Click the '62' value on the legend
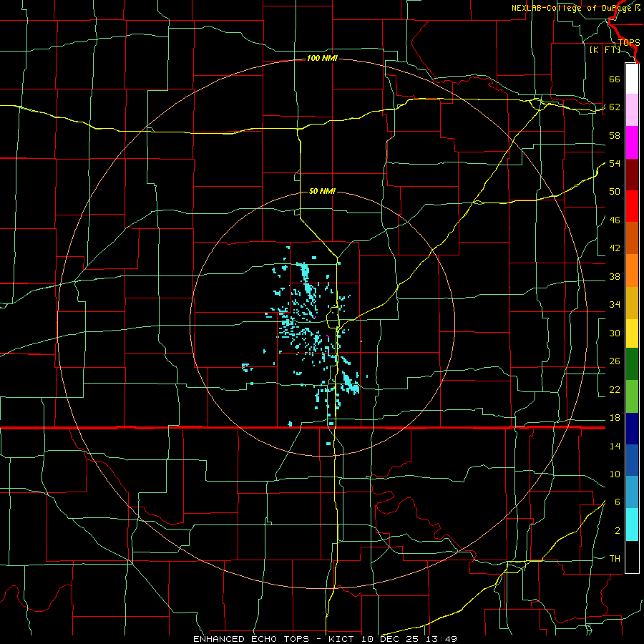This screenshot has height=644, width=644. point(615,107)
